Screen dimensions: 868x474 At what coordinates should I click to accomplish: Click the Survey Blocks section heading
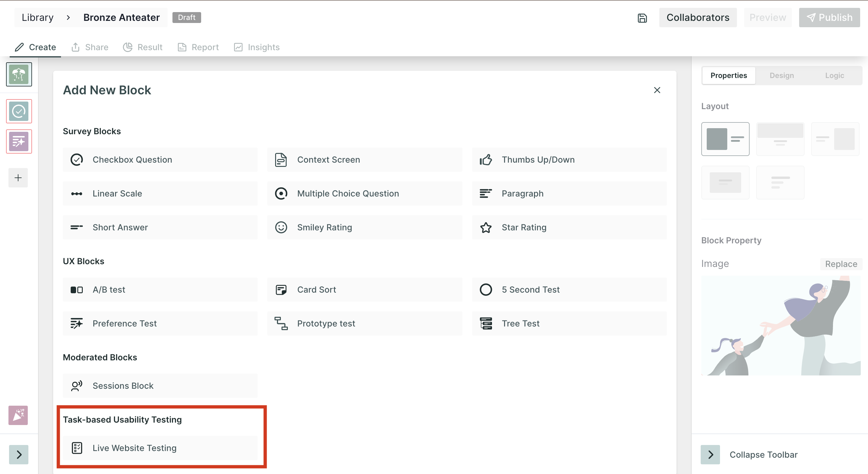pos(92,131)
